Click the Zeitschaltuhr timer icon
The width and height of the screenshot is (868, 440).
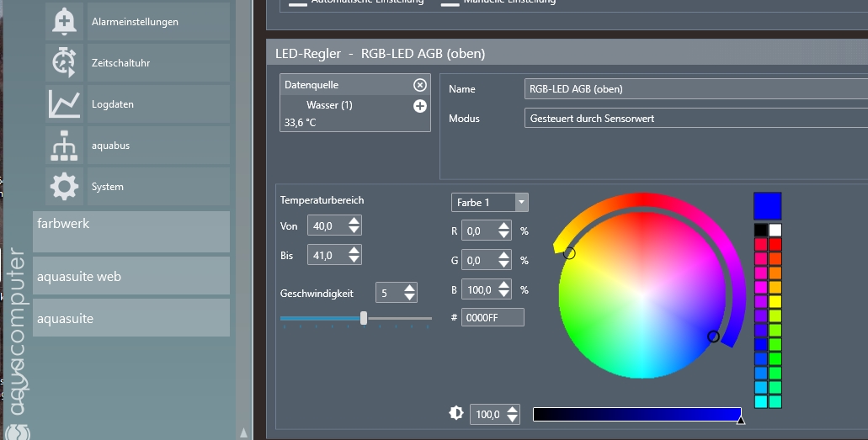[x=64, y=63]
